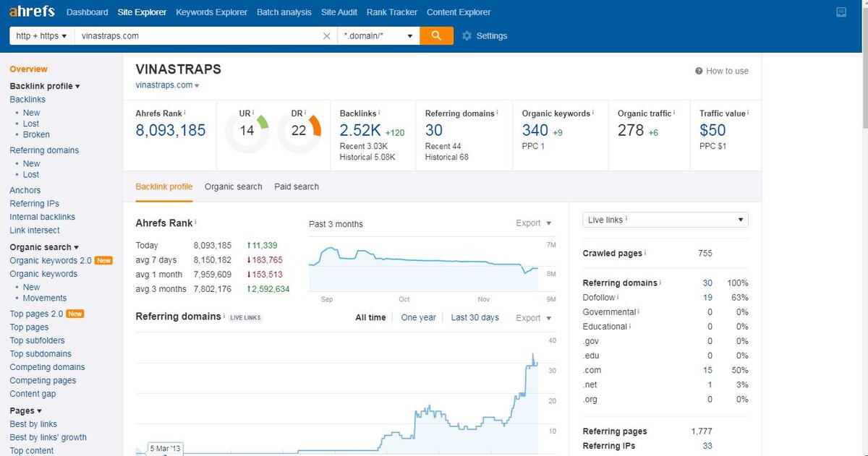Click the 2.52K backlinks count
This screenshot has width=868, height=456.
click(x=360, y=131)
